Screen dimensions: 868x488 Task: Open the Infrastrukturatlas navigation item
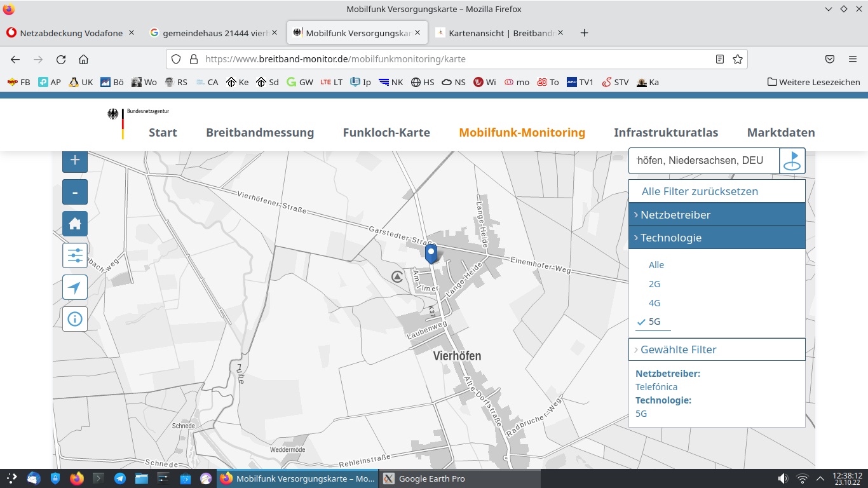click(666, 133)
